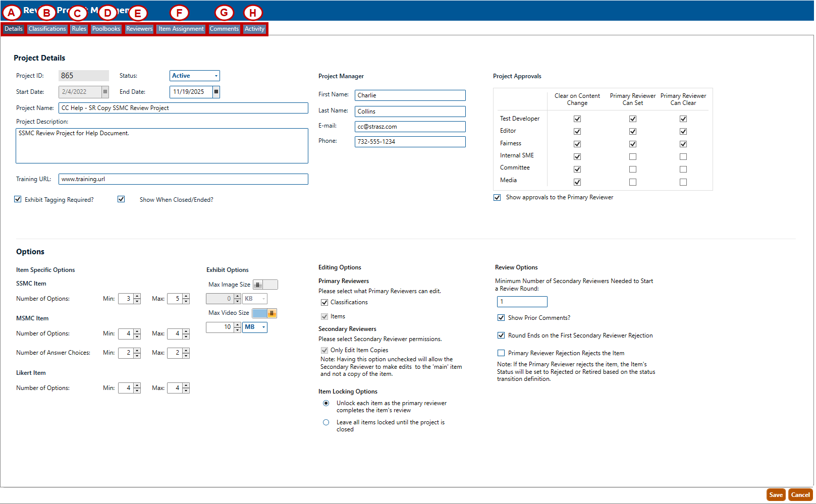Open the Item Assignment tab
Image resolution: width=816 pixels, height=504 pixels.
point(181,29)
